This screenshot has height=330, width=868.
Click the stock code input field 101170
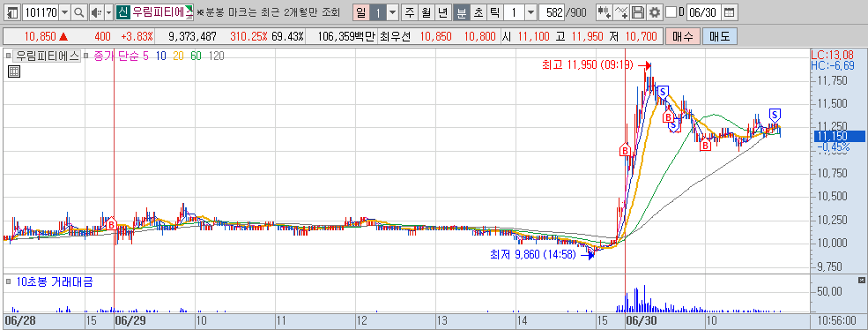[x=41, y=11]
